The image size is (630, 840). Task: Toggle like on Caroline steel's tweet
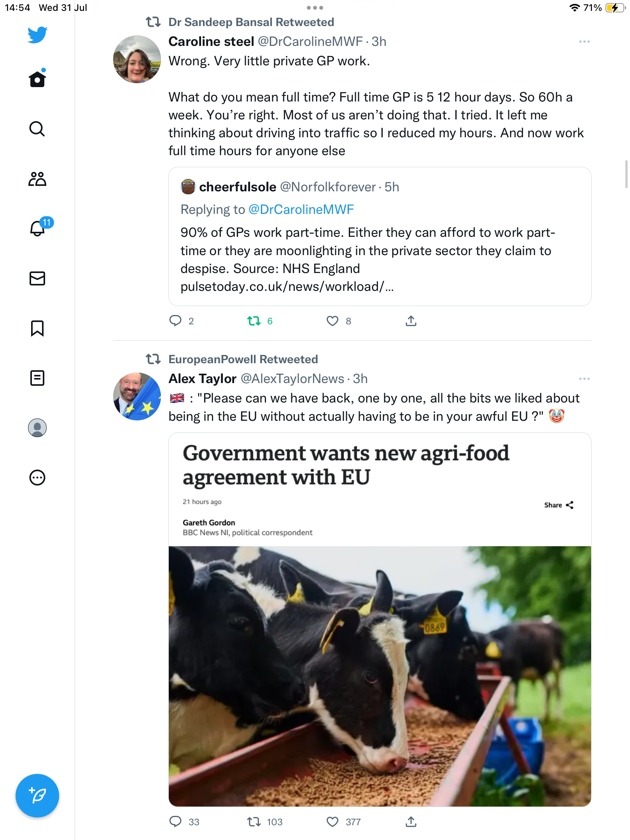click(x=332, y=321)
